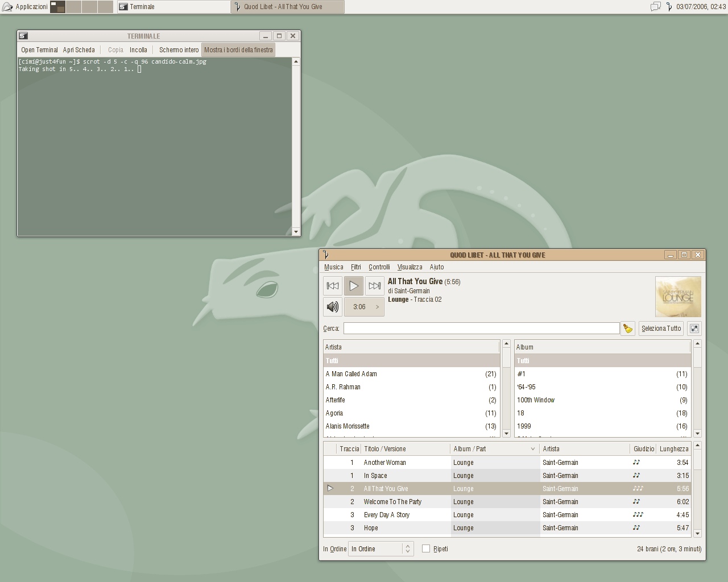Open the Visualizza menu
Image resolution: width=728 pixels, height=582 pixels.
[x=409, y=267]
